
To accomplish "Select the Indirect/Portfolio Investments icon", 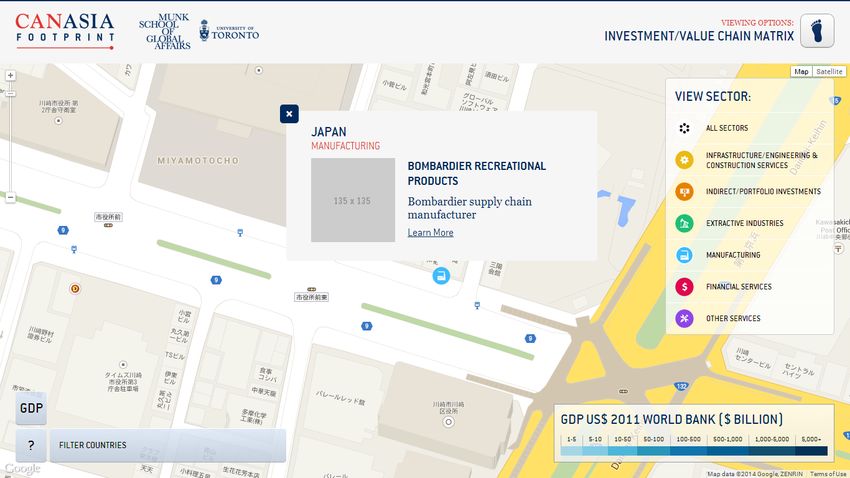I will coord(684,191).
